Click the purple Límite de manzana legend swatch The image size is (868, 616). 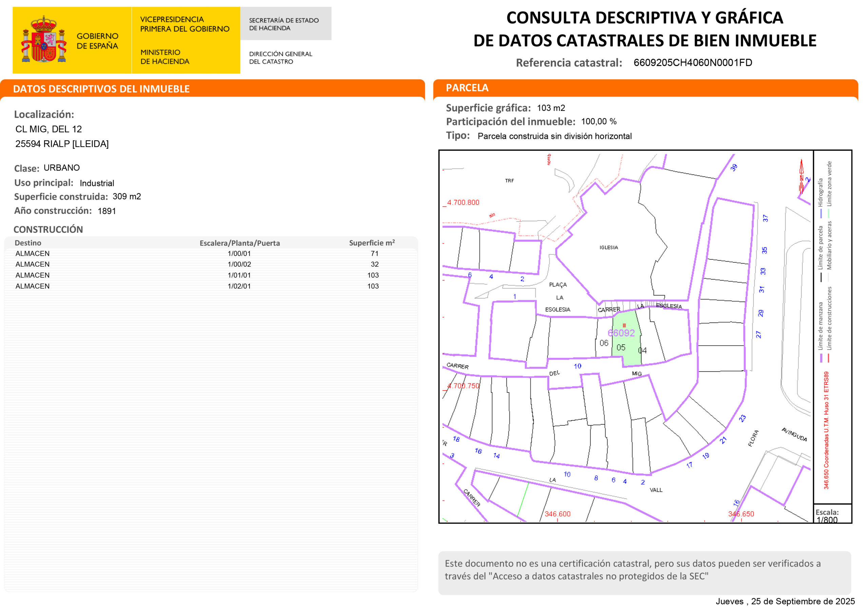821,358
